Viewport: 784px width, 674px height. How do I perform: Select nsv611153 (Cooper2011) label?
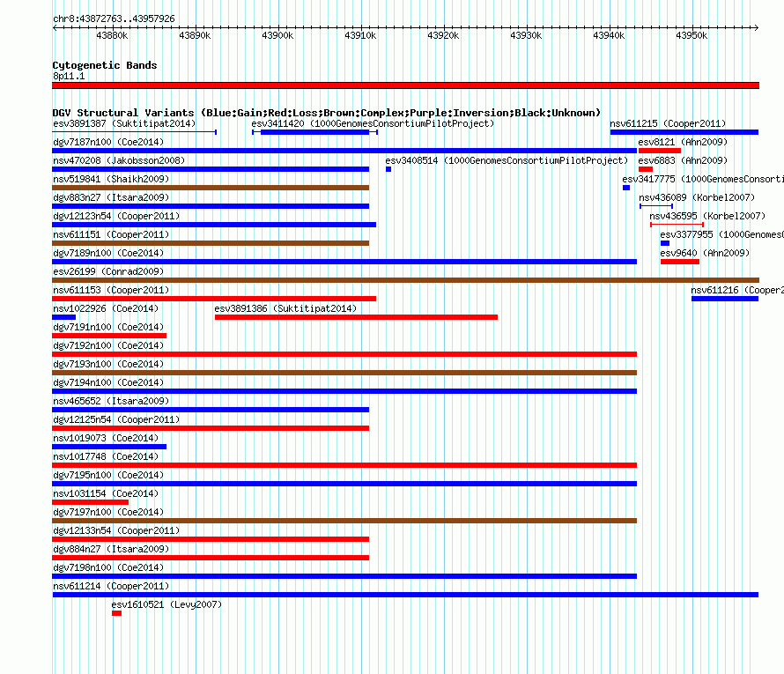(111, 290)
